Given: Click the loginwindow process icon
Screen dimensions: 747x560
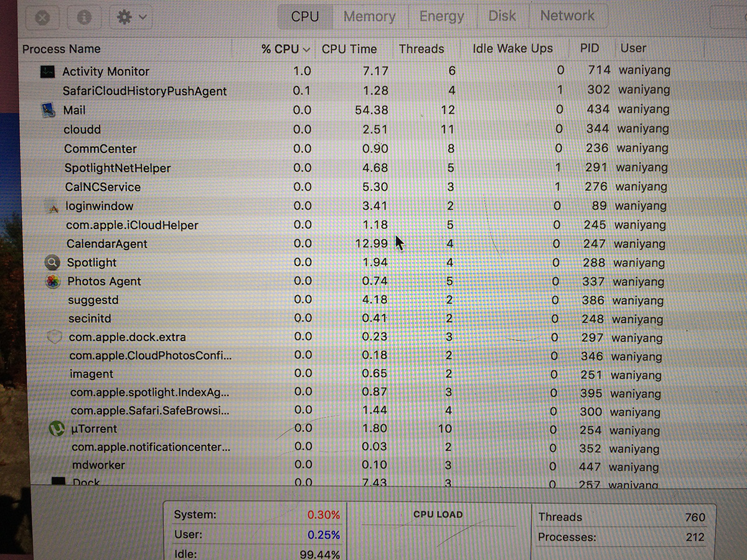Looking at the screenshot, I should tap(54, 207).
